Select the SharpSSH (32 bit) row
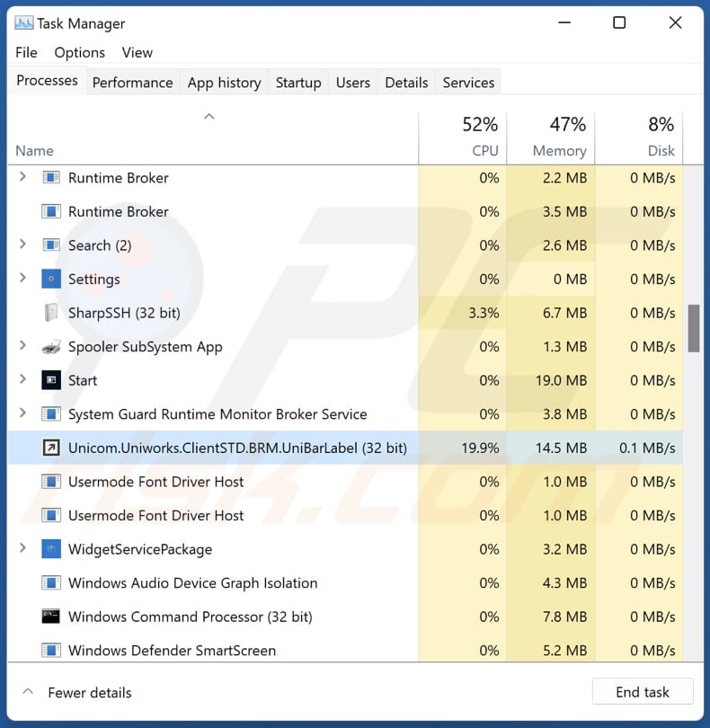This screenshot has width=710, height=728. pyautogui.click(x=345, y=313)
